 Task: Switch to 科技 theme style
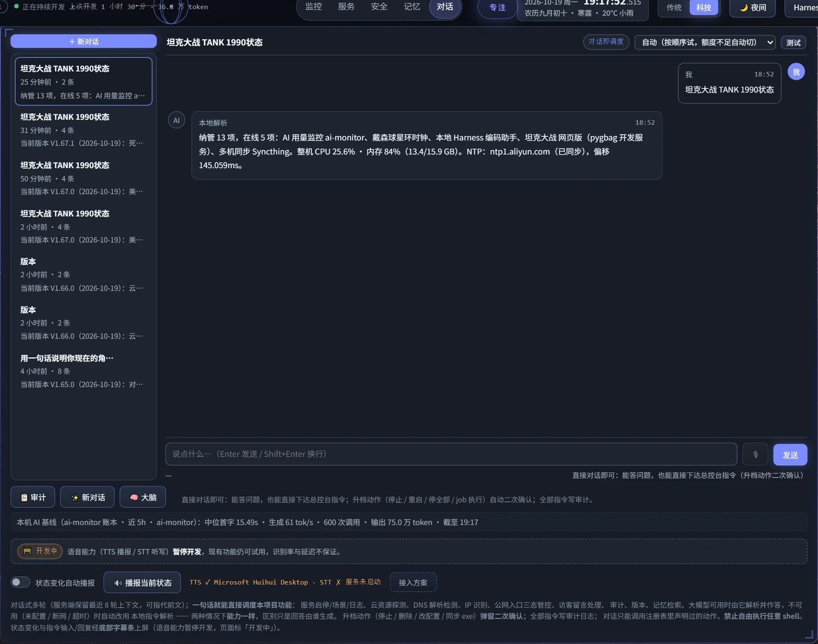(x=703, y=7)
